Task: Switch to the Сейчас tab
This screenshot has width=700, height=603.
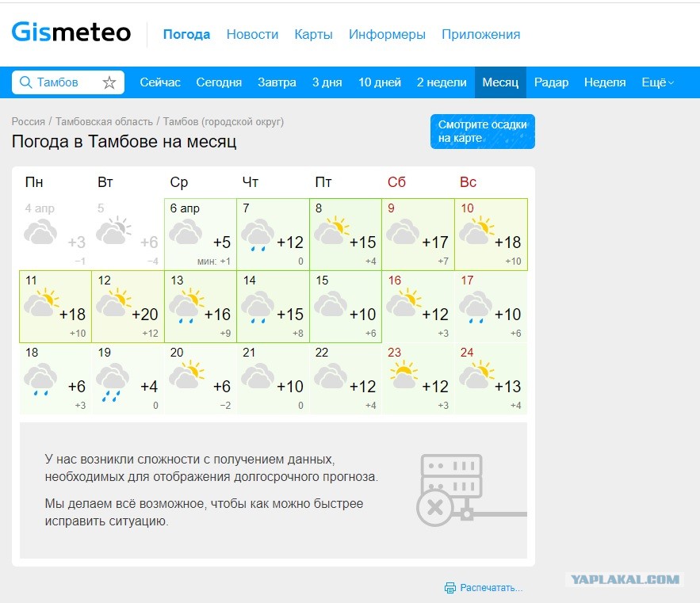Action: tap(160, 82)
